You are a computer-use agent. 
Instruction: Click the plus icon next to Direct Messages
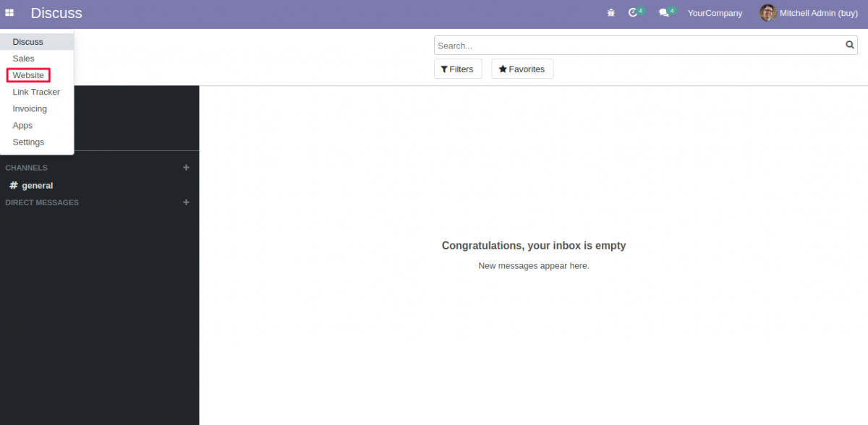click(186, 202)
